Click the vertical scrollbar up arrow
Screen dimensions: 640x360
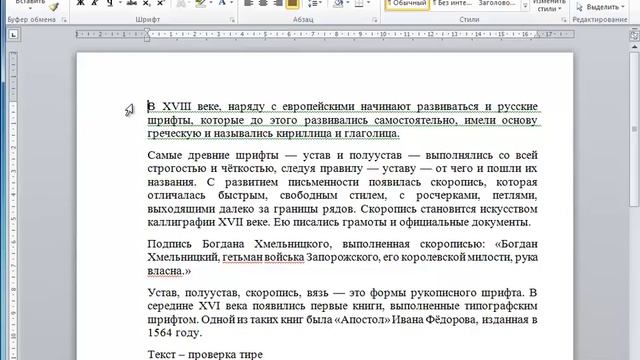pos(634,47)
